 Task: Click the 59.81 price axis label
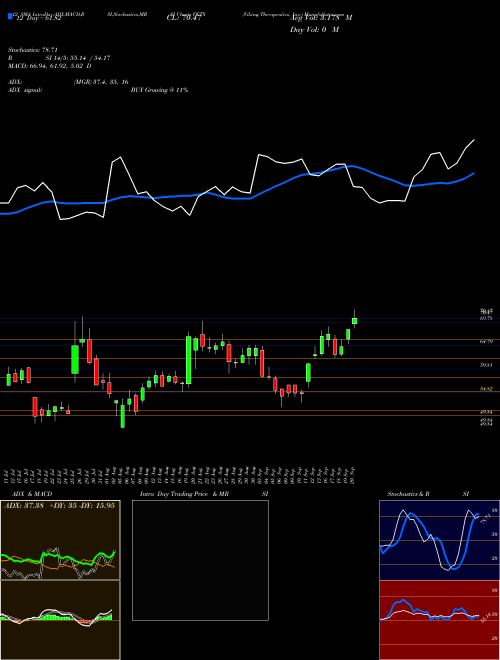pos(486,365)
